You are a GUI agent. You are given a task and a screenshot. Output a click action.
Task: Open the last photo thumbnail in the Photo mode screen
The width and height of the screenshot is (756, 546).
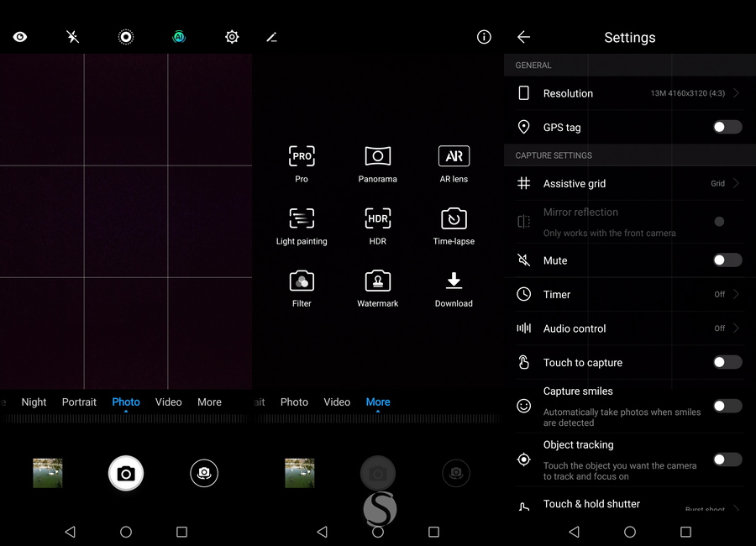pos(48,473)
